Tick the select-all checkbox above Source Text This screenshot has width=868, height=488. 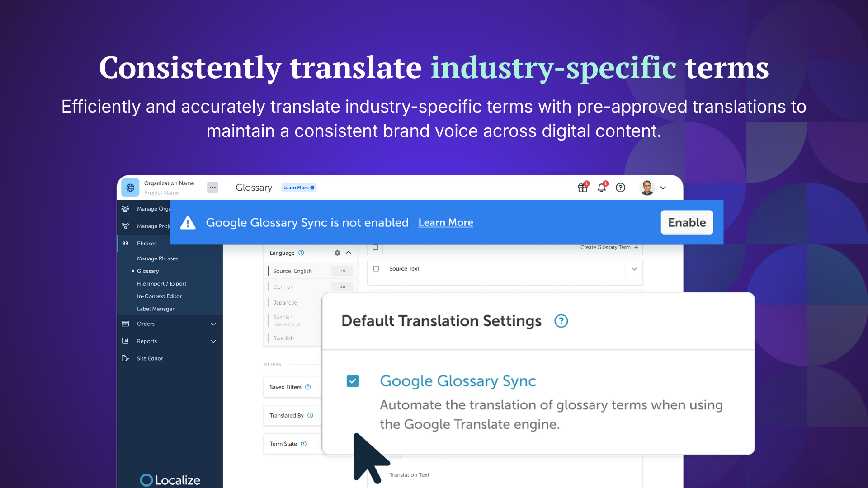375,248
